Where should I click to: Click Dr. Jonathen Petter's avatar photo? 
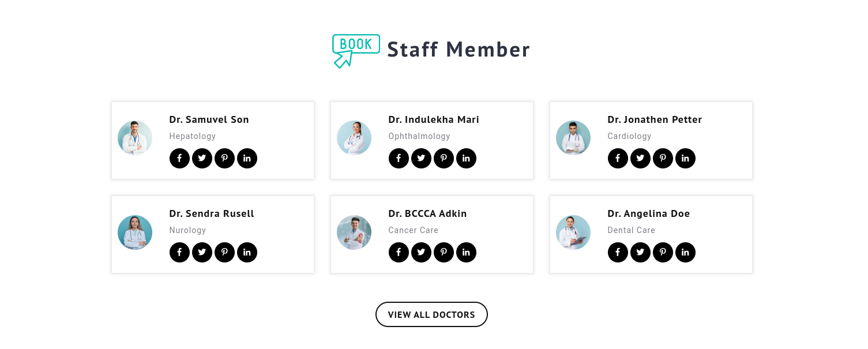[x=573, y=138]
